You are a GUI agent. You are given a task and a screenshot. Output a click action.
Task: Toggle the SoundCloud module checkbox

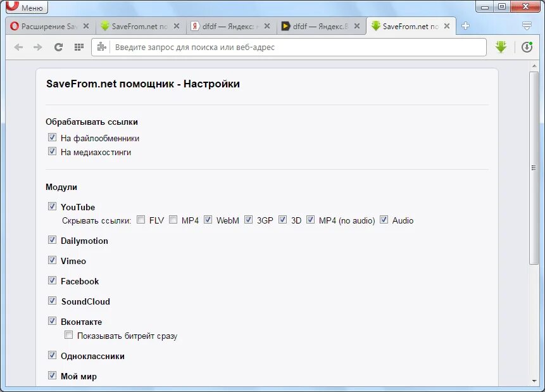click(x=52, y=300)
